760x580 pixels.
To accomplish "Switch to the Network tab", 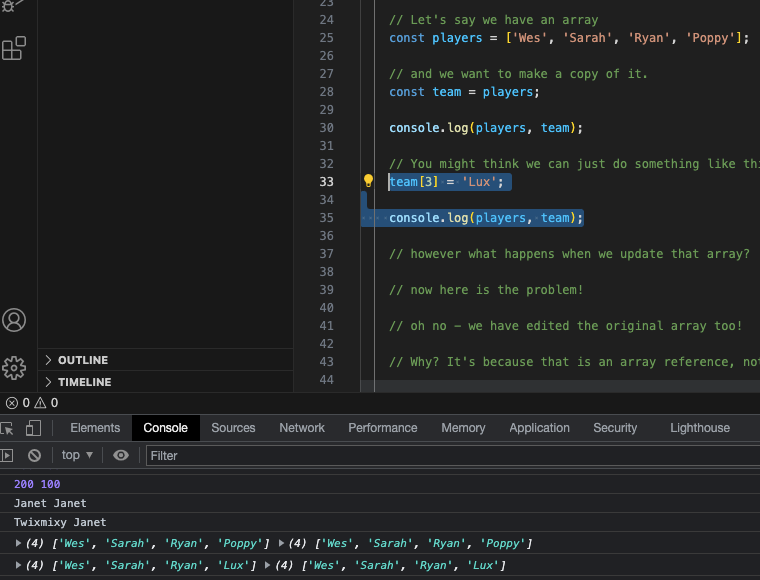I will pyautogui.click(x=302, y=428).
